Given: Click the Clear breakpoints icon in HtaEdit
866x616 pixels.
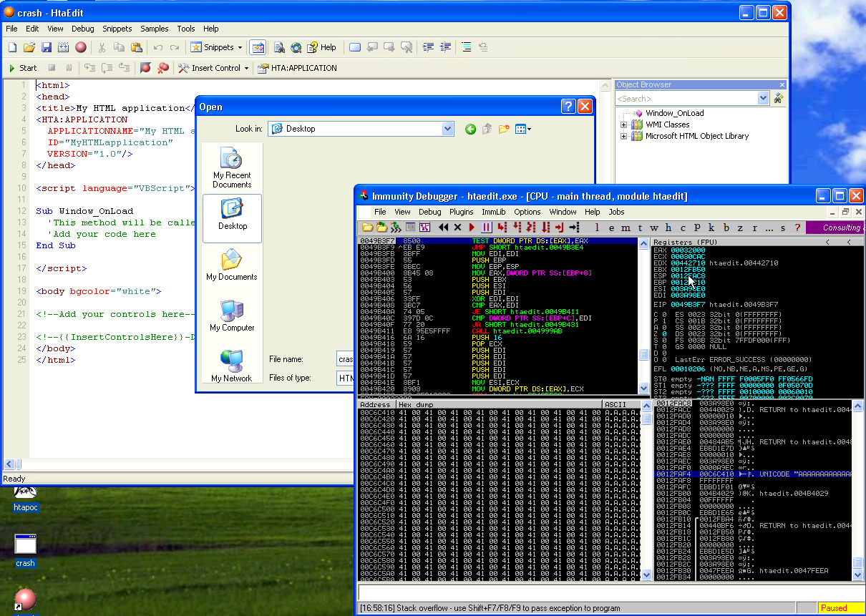Looking at the screenshot, I should pyautogui.click(x=163, y=68).
